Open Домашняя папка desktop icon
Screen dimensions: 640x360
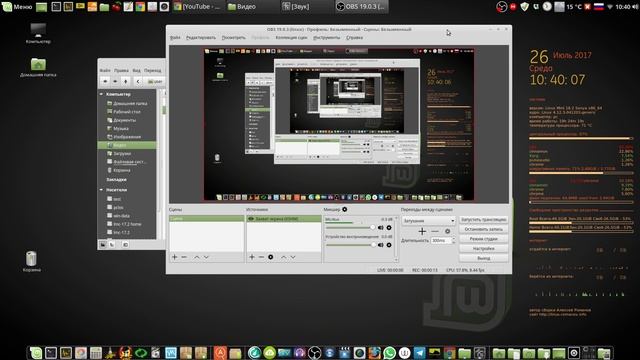pos(38,67)
